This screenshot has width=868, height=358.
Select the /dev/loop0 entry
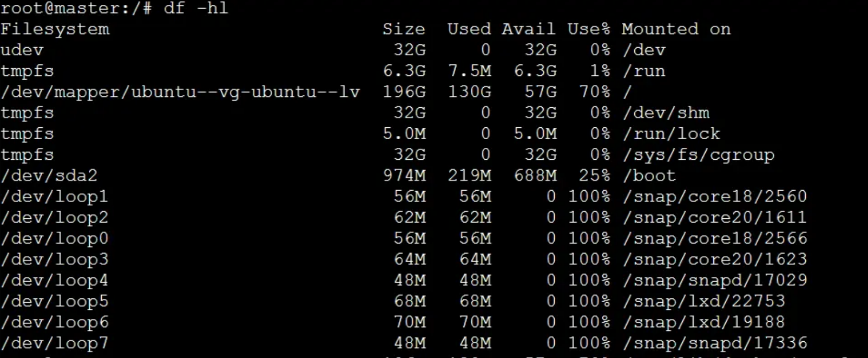coord(54,238)
